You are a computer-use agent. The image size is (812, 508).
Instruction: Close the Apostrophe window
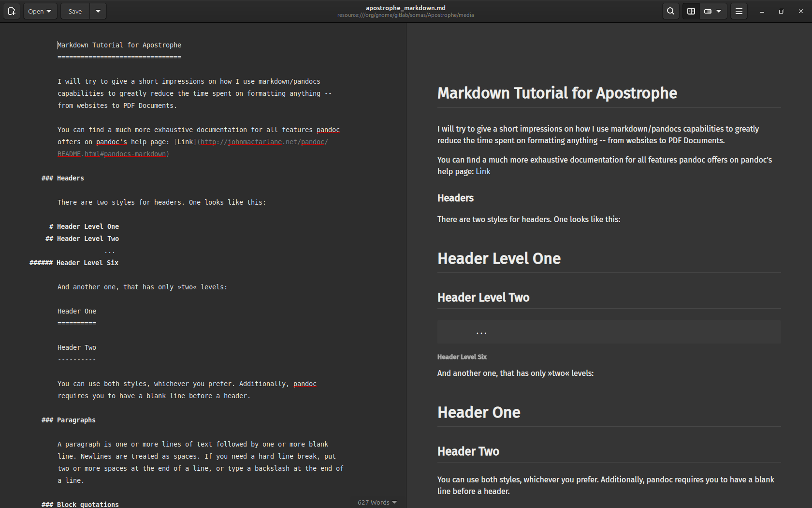800,11
